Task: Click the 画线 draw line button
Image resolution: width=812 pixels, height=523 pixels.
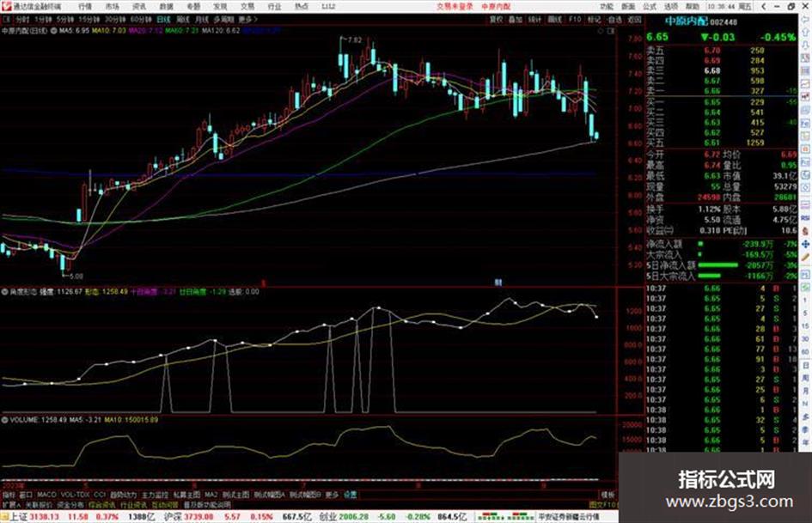Action: pos(554,19)
